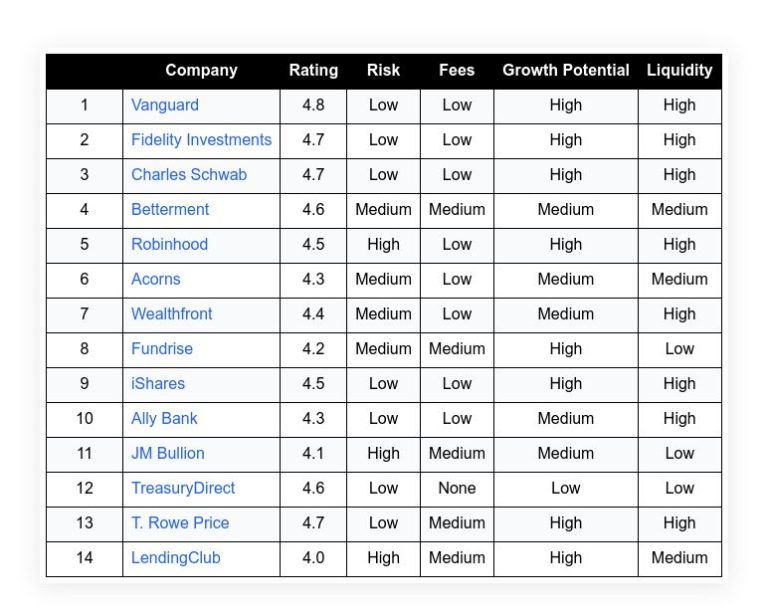The height and width of the screenshot is (615, 768).
Task: Click the Fees column header
Action: tap(456, 71)
